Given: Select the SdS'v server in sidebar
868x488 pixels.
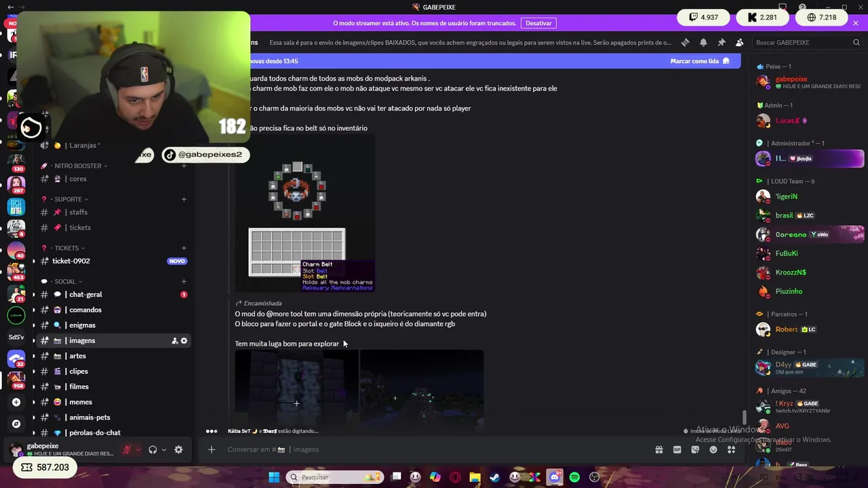Looking at the screenshot, I should pyautogui.click(x=16, y=337).
